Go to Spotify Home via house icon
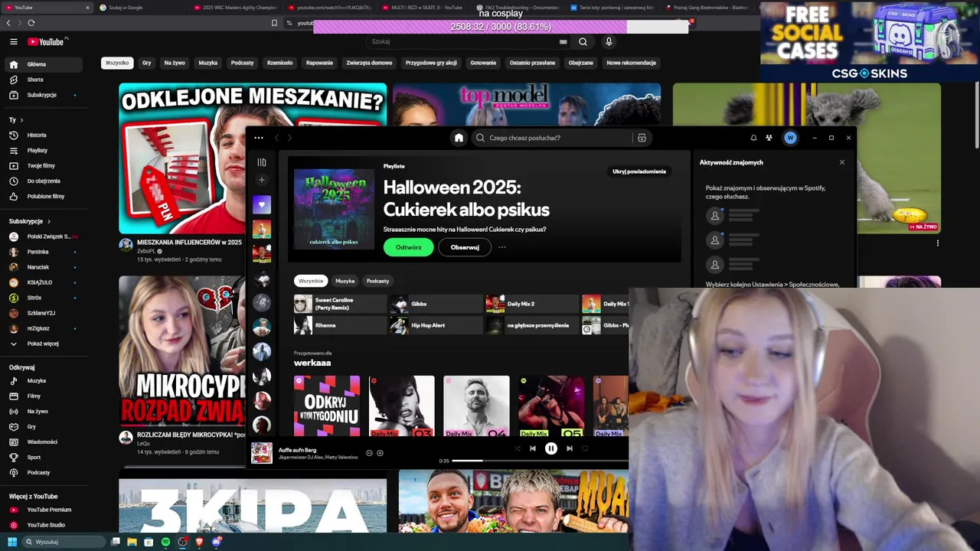 click(459, 138)
